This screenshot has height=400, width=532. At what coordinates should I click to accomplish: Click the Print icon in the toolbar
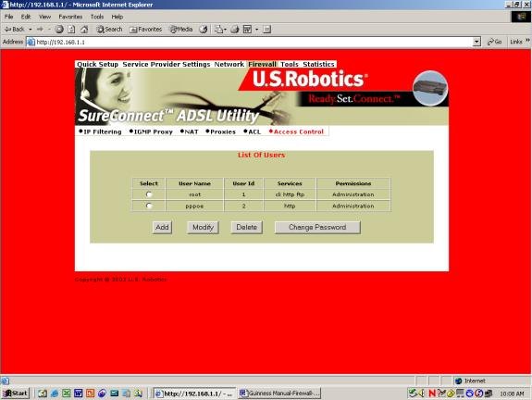click(235, 30)
